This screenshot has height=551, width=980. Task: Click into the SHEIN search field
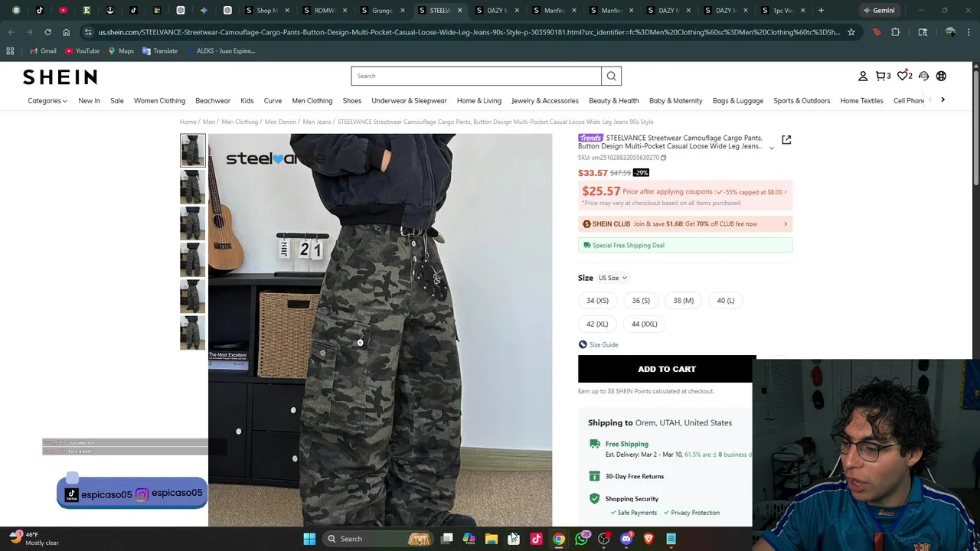[476, 76]
